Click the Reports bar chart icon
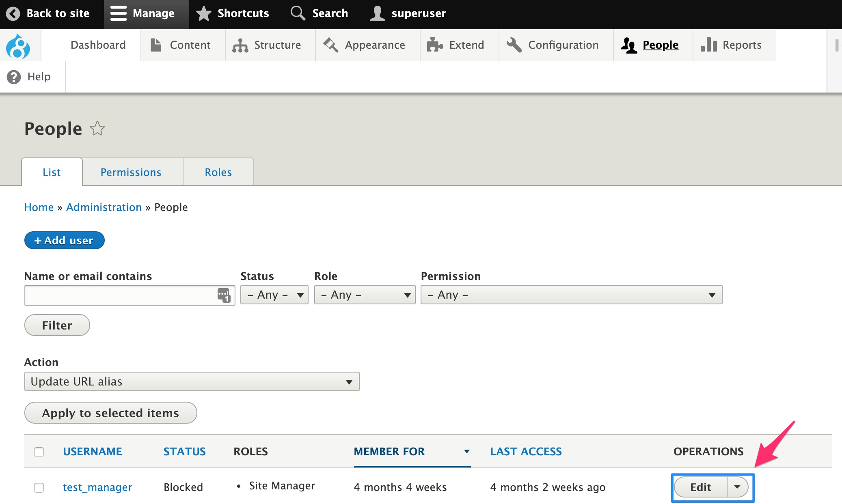This screenshot has height=504, width=842. [x=709, y=45]
